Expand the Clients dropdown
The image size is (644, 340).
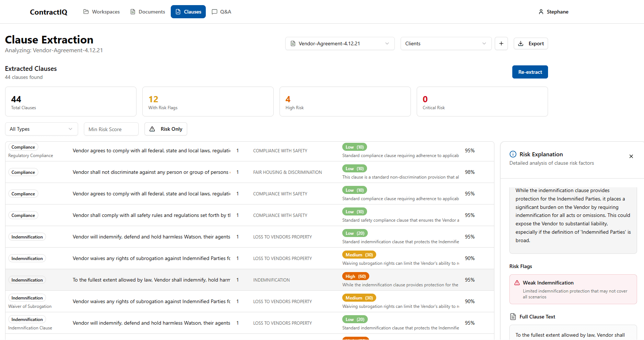click(446, 43)
